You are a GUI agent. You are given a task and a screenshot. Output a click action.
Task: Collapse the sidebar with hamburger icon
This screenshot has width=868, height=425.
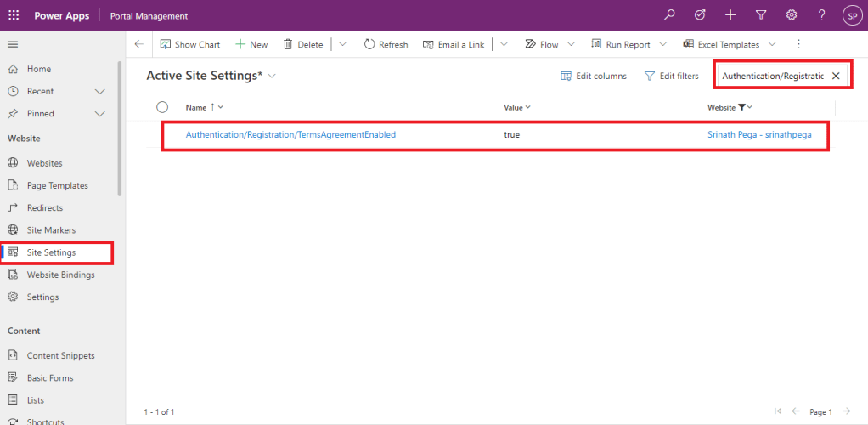pyautogui.click(x=13, y=44)
